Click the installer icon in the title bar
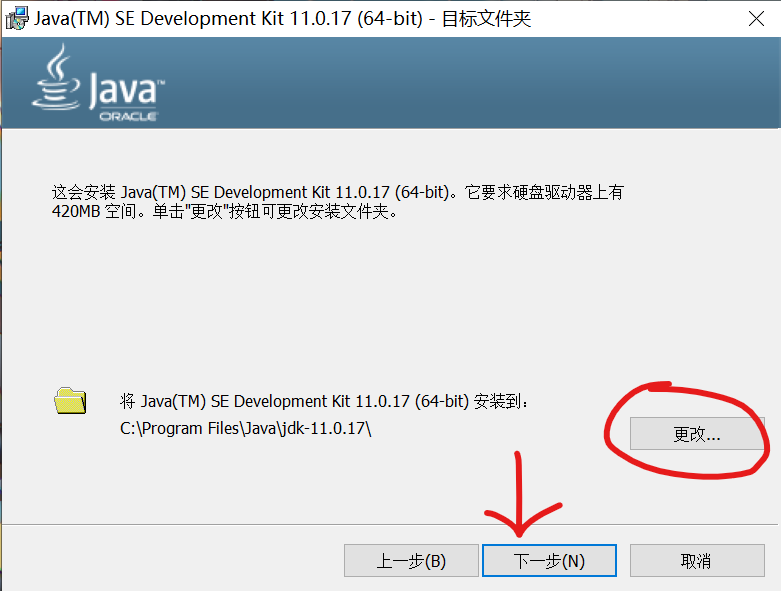Viewport: 781px width, 591px height. [x=15, y=19]
